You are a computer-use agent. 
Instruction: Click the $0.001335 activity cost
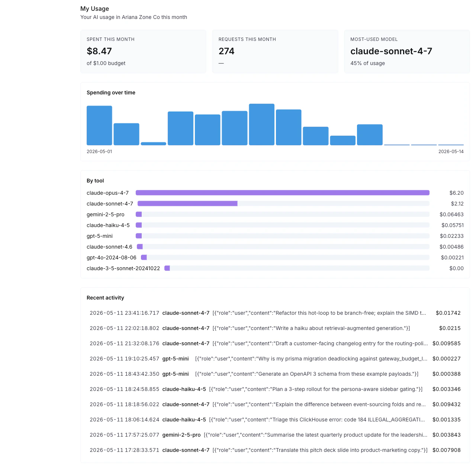pyautogui.click(x=447, y=420)
